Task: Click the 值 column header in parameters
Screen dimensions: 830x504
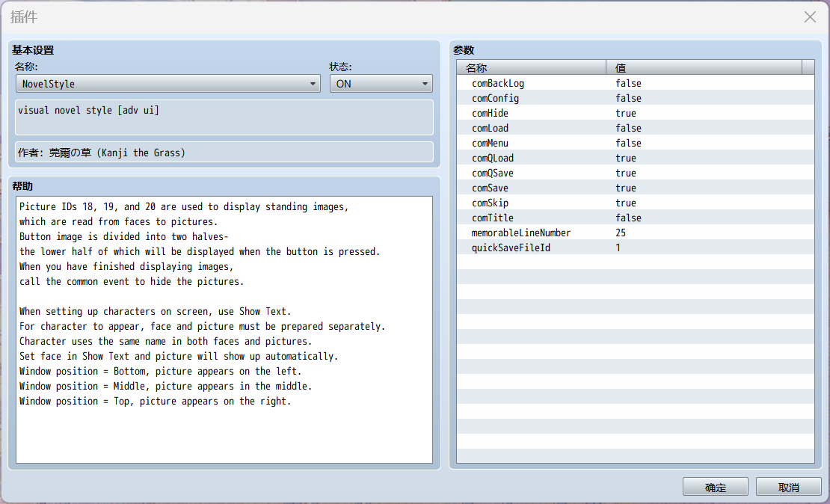Action: (704, 67)
